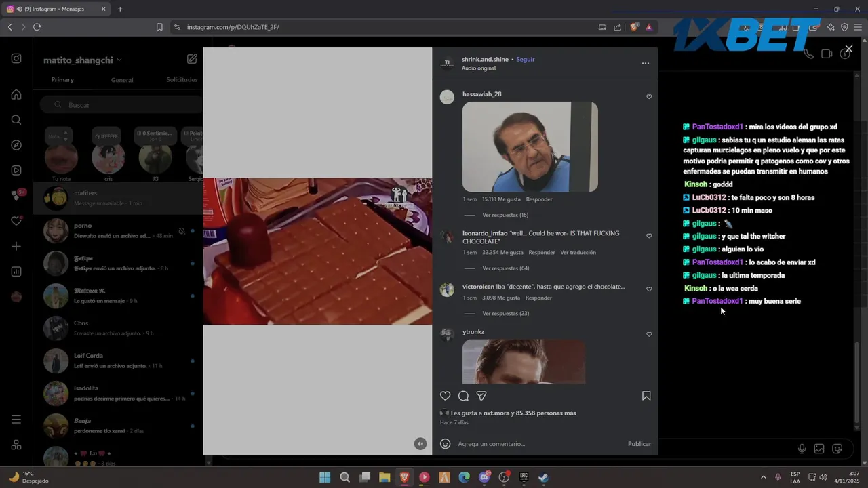Expand Ver respuestas (23)
868x488 pixels.
click(x=505, y=314)
